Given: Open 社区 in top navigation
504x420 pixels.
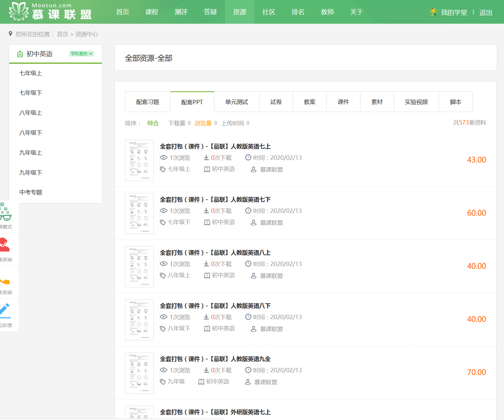Looking at the screenshot, I should (269, 12).
